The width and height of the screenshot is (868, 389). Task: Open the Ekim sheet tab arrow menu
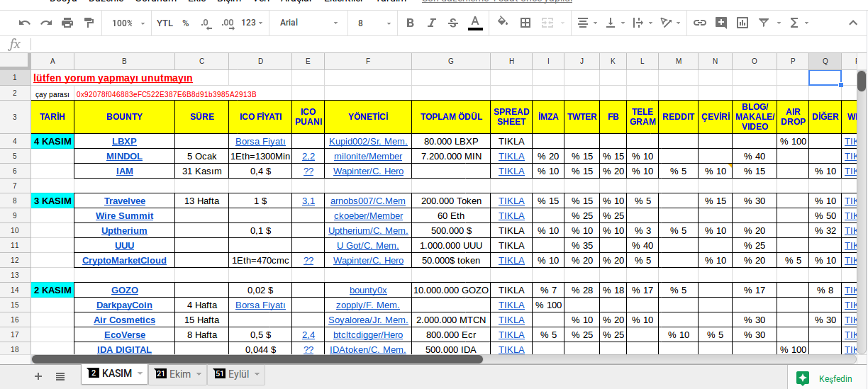point(199,373)
